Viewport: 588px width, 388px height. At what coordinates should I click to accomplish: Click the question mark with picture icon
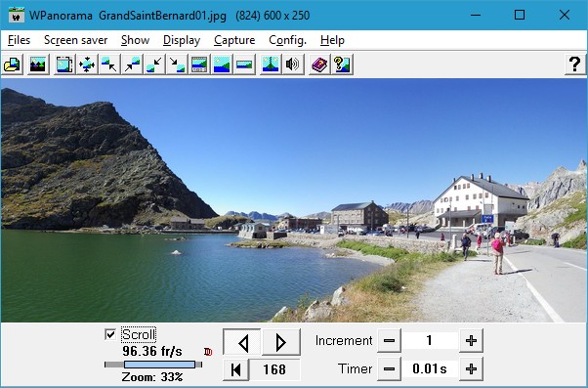[342, 65]
